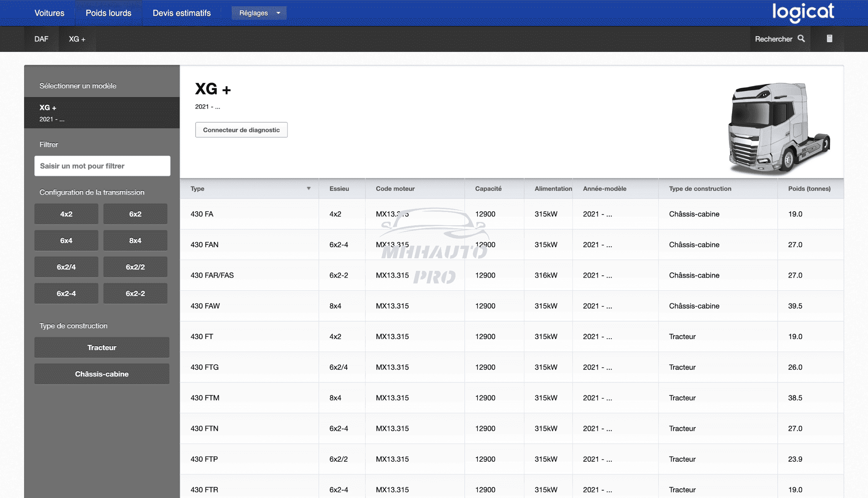Sort by Type column arrow
This screenshot has height=498, width=868.
[x=308, y=189]
